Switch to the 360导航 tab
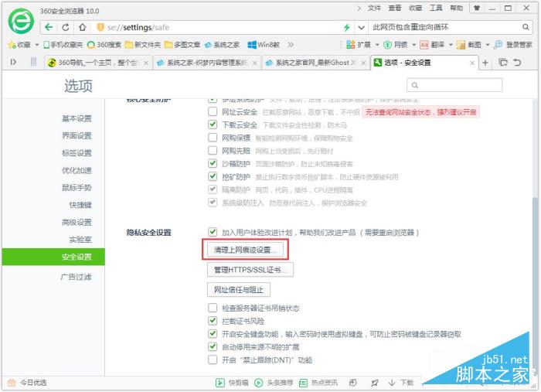Screen dimensions: 541x392 pyautogui.click(x=98, y=63)
